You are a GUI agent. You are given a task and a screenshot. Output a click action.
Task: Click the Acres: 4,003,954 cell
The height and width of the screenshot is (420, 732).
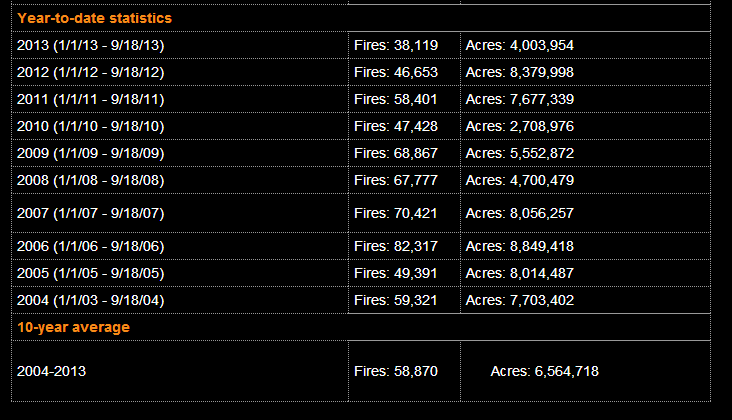(520, 45)
